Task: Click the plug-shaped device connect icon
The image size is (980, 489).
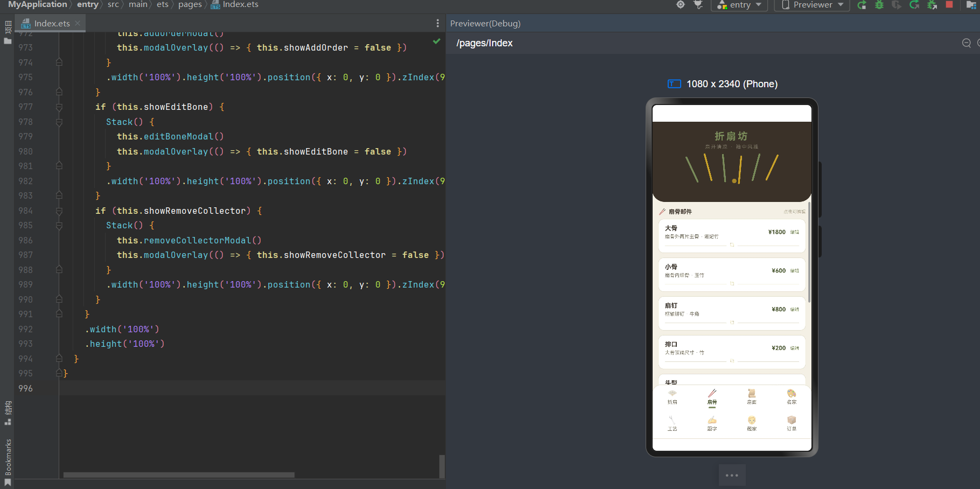Action: click(698, 5)
